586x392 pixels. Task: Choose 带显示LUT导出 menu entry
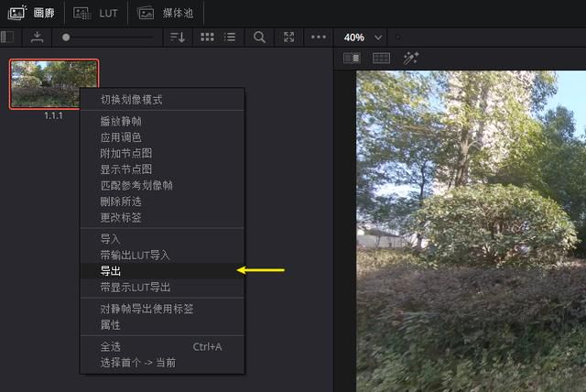click(x=163, y=287)
